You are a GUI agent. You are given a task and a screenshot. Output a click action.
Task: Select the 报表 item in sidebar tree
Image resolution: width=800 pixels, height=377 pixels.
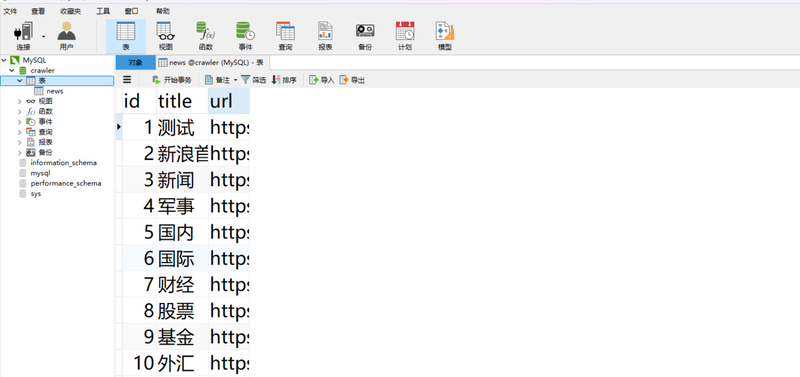coord(45,142)
